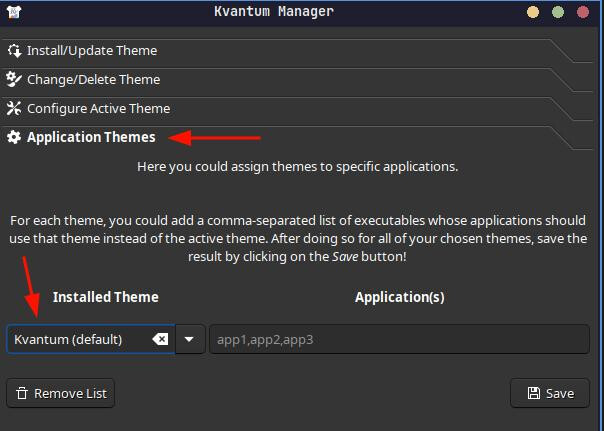Click the floppy disk icon on Save
This screenshot has height=431, width=604.
[x=533, y=393]
